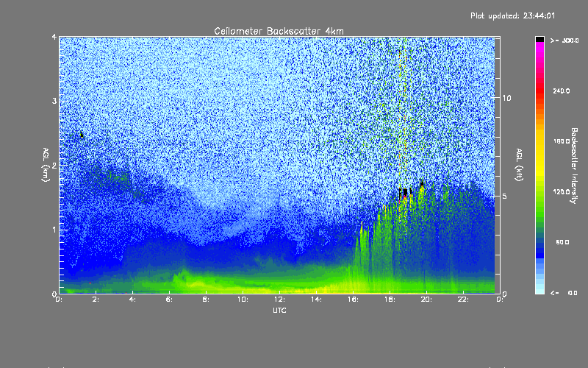Click the '>= 300.0' colorbar label
Screen dimensions: 588x368
pyautogui.click(x=564, y=40)
